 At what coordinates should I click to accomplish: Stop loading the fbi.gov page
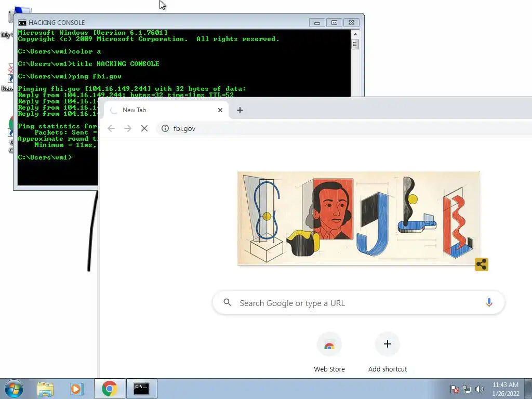[144, 128]
